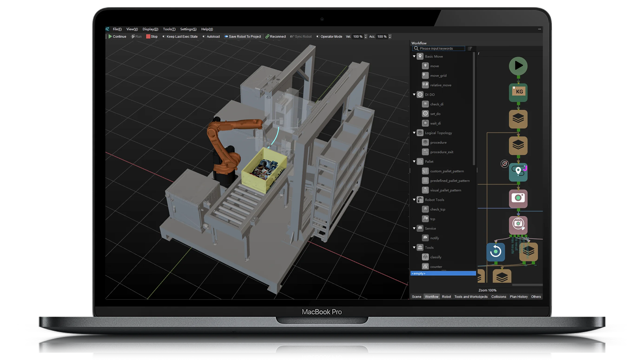Switch to the Scene tab

(x=416, y=297)
